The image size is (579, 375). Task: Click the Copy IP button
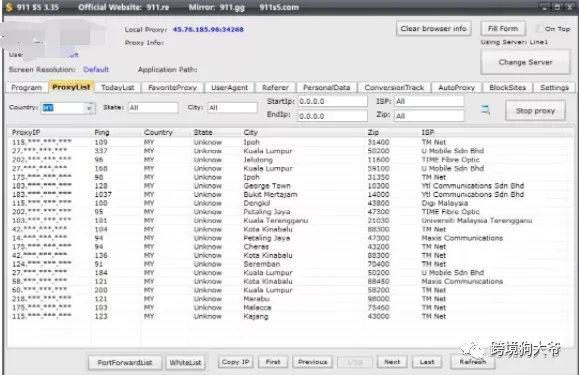(x=236, y=362)
